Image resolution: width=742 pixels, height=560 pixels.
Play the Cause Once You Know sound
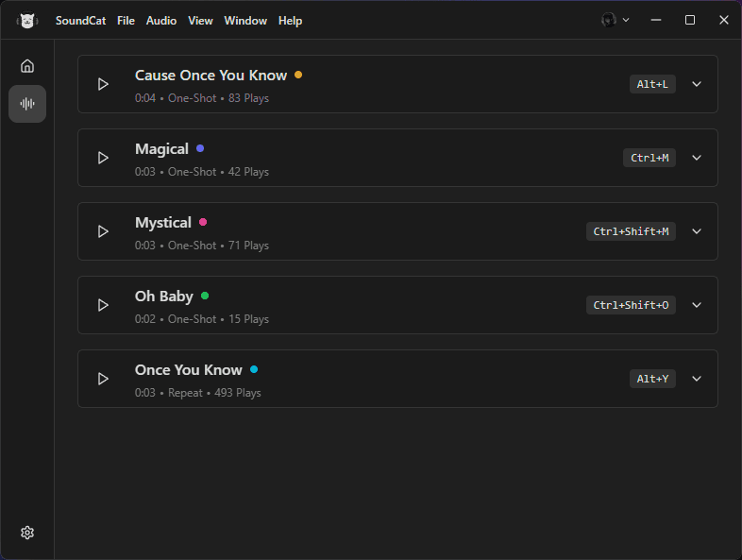[x=103, y=84]
